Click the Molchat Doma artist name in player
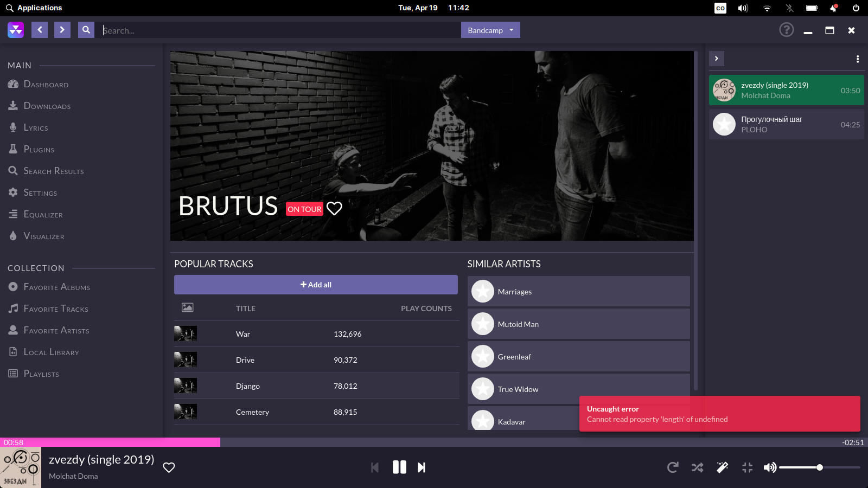Image resolution: width=868 pixels, height=488 pixels. (x=73, y=476)
